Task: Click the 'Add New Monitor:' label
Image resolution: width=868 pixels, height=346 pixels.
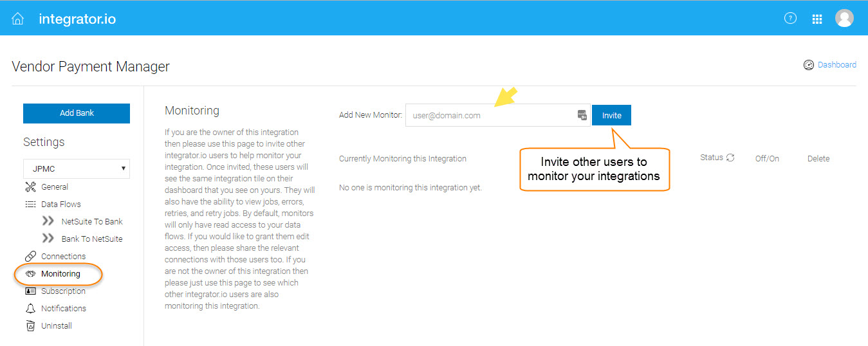Action: [370, 115]
